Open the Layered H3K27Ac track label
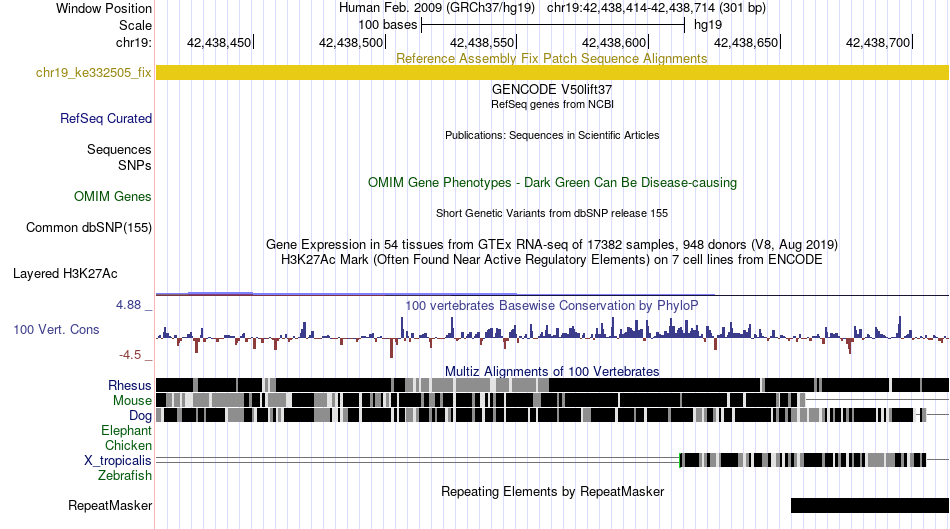 (65, 273)
